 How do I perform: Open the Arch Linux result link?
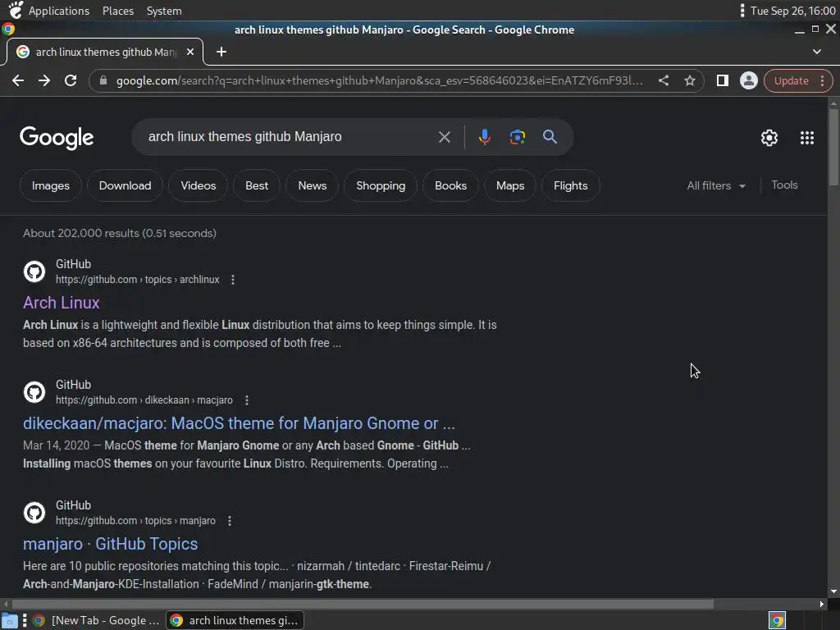coord(61,303)
